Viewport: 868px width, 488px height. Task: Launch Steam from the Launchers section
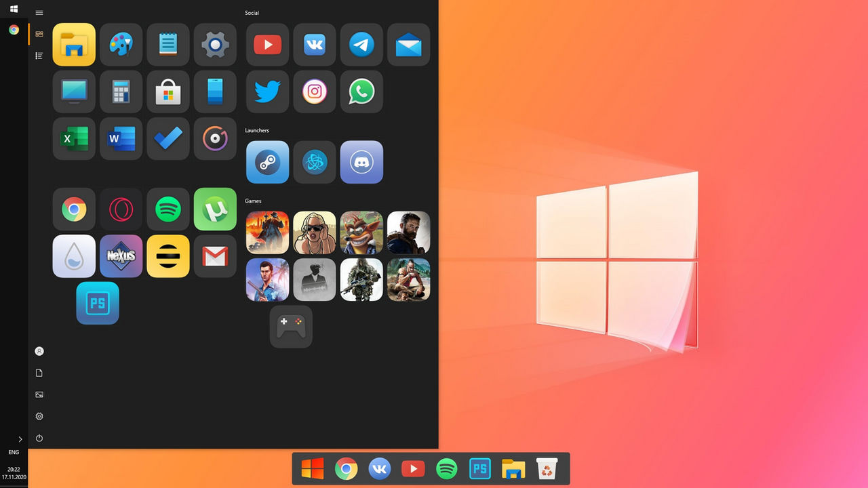(267, 162)
